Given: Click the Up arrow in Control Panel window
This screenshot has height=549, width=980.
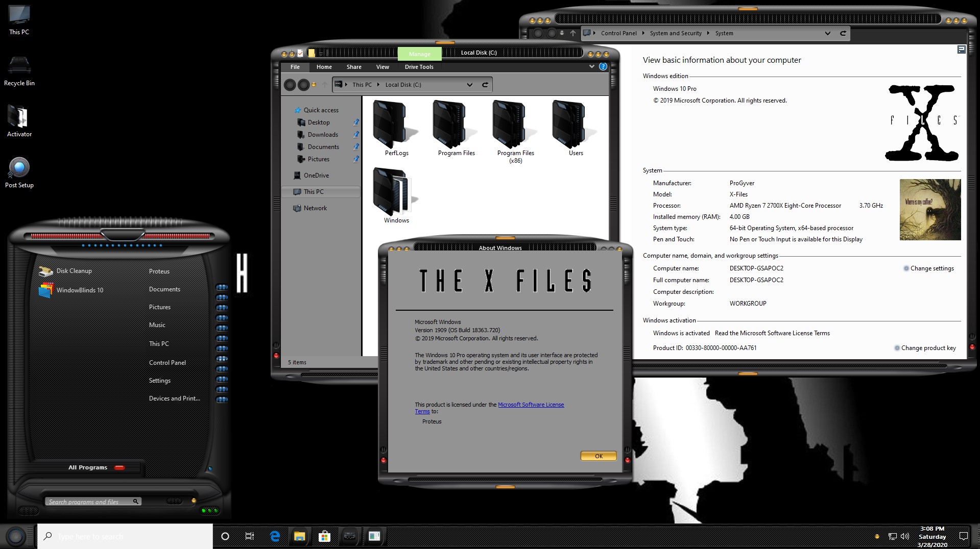Looking at the screenshot, I should tap(573, 33).
